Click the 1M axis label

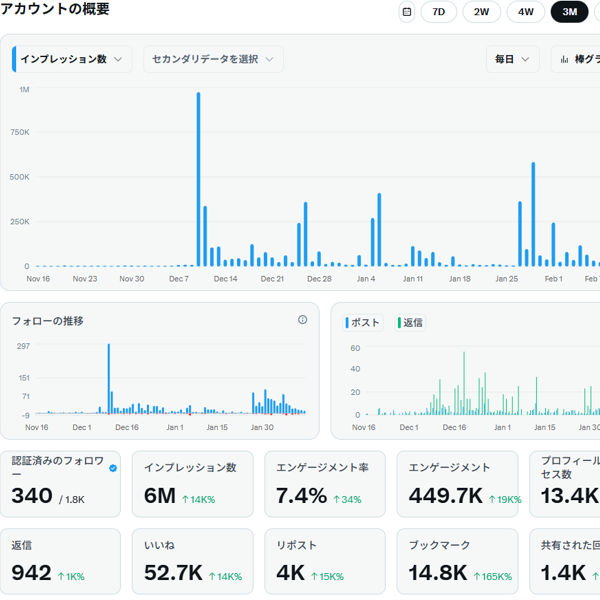24,90
